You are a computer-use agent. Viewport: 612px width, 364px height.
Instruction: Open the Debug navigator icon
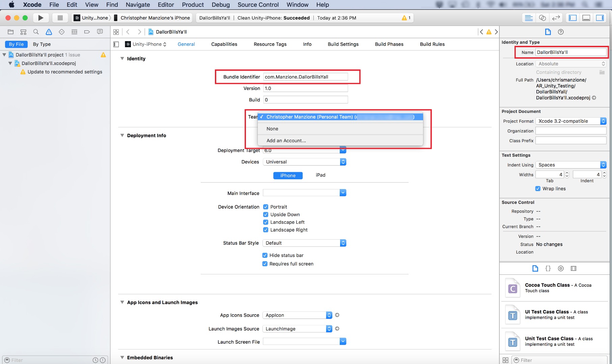[74, 32]
